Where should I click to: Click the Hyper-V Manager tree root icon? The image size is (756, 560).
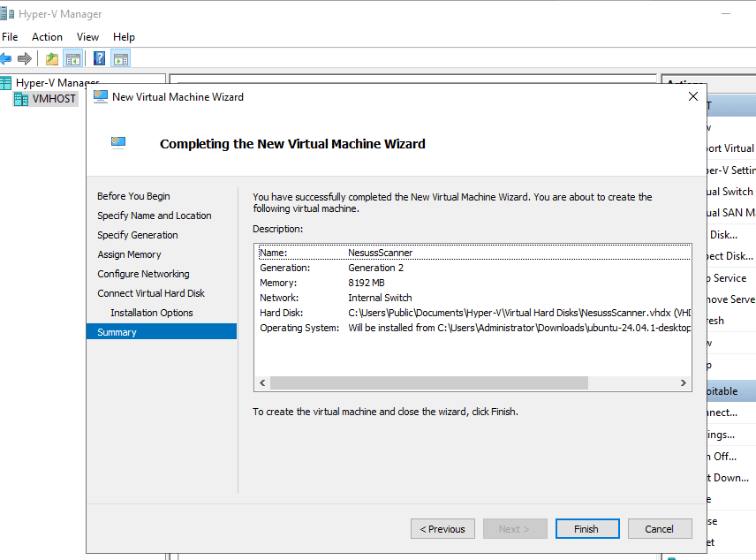point(6,83)
